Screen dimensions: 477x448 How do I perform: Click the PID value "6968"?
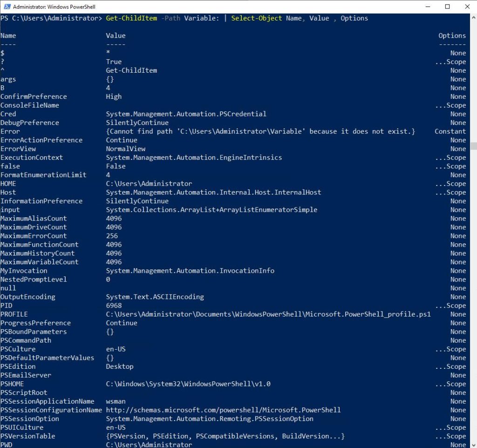[114, 305]
